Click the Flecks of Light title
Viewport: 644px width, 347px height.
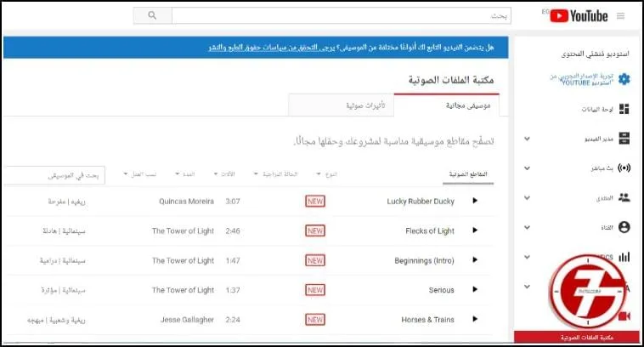click(x=430, y=230)
